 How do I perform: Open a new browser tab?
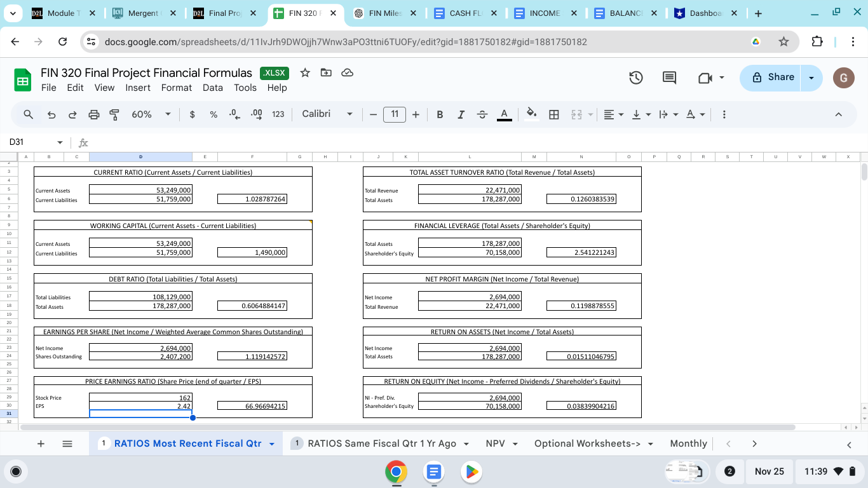pyautogui.click(x=758, y=13)
